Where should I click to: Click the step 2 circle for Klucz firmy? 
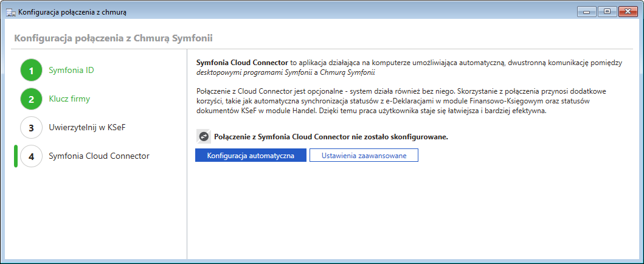pyautogui.click(x=31, y=99)
